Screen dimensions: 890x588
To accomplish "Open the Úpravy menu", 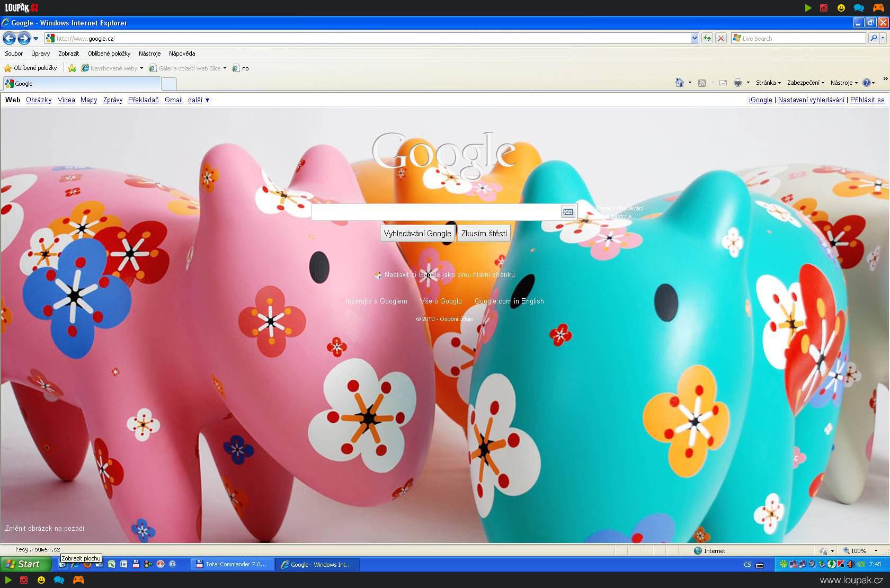I will pos(40,54).
